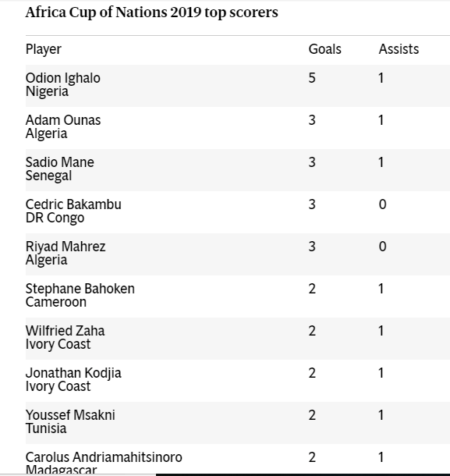450x476 pixels.
Task: Click Odion Ighalo's goals value 5
Action: point(312,78)
